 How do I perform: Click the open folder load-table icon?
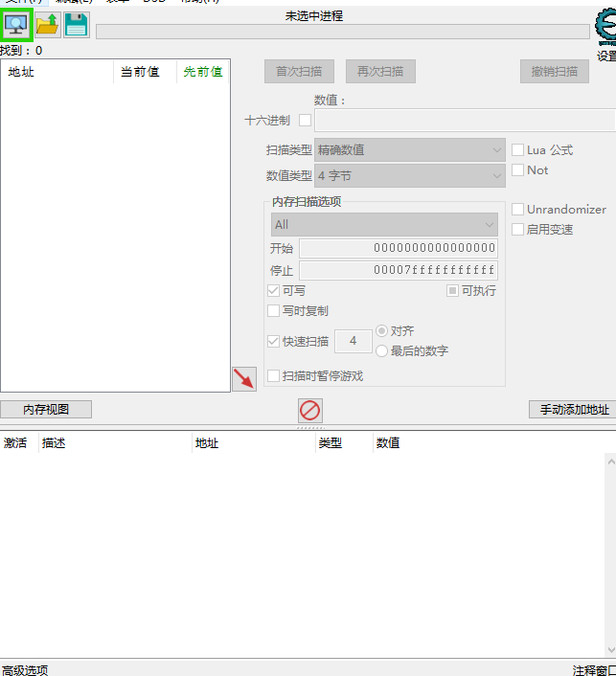point(47,26)
